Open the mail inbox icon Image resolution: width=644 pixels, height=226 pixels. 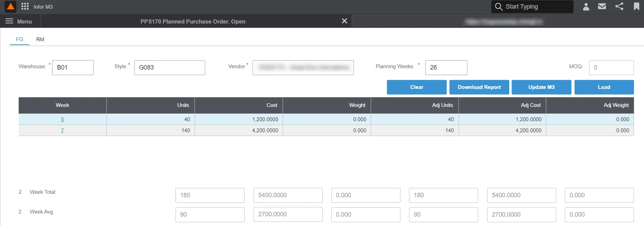tap(602, 7)
